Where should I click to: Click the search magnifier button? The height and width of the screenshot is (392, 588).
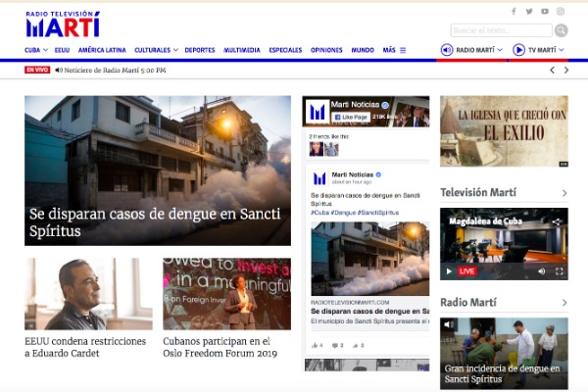pyautogui.click(x=561, y=30)
